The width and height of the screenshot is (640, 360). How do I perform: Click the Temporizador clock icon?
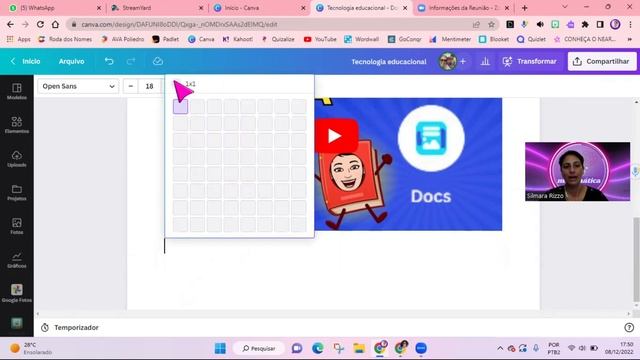click(x=45, y=327)
